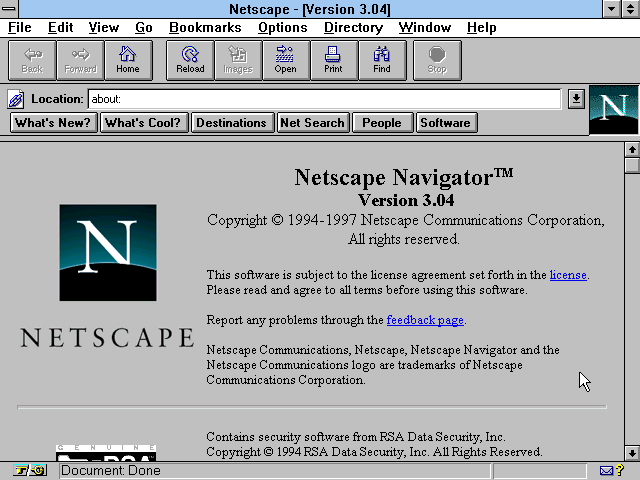
Task: Click the vertical scrollbar down arrow
Action: [x=632, y=453]
